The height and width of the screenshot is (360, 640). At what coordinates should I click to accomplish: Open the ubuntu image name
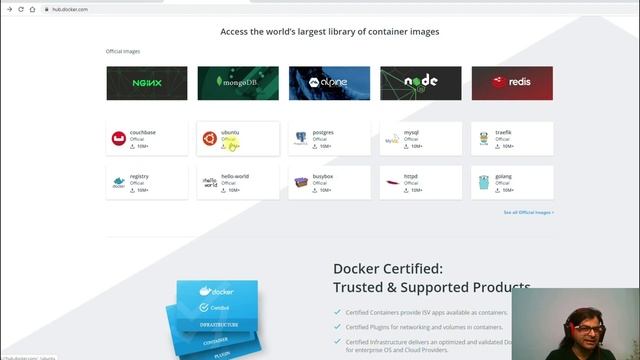click(x=230, y=132)
